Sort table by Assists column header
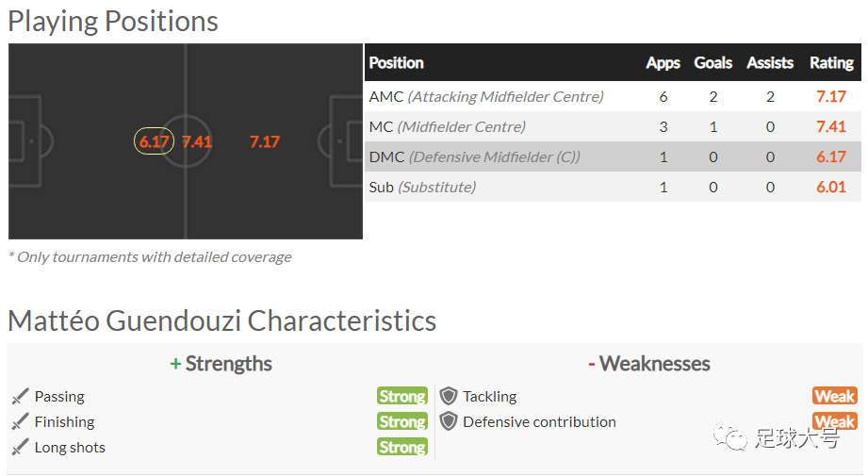 pos(770,63)
